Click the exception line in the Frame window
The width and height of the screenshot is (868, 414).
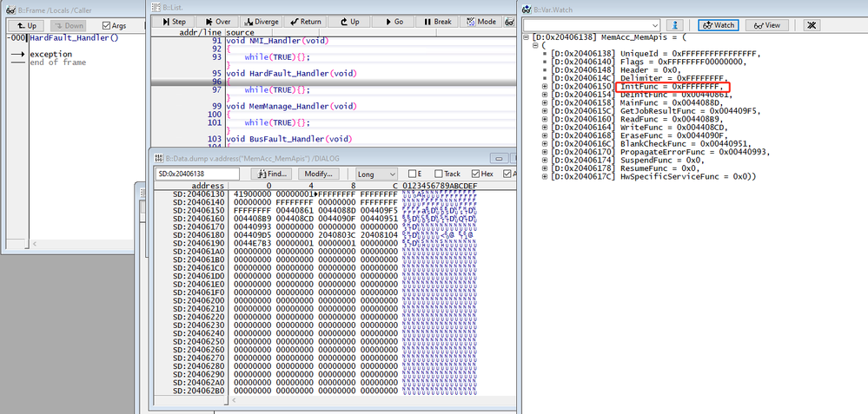coord(51,54)
